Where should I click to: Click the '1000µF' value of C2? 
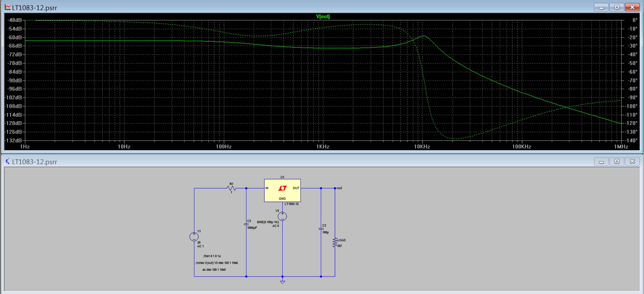(252, 228)
